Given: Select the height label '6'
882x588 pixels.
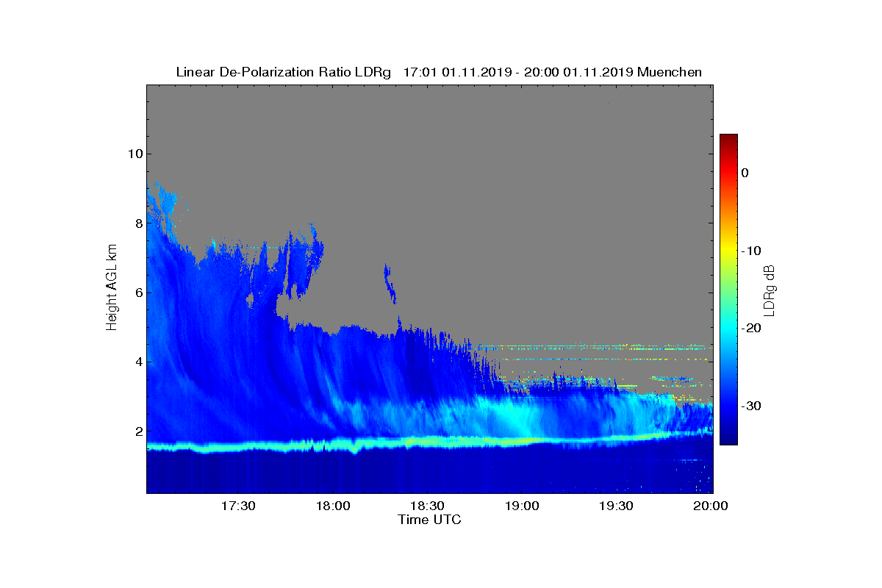Looking at the screenshot, I should (x=137, y=293).
